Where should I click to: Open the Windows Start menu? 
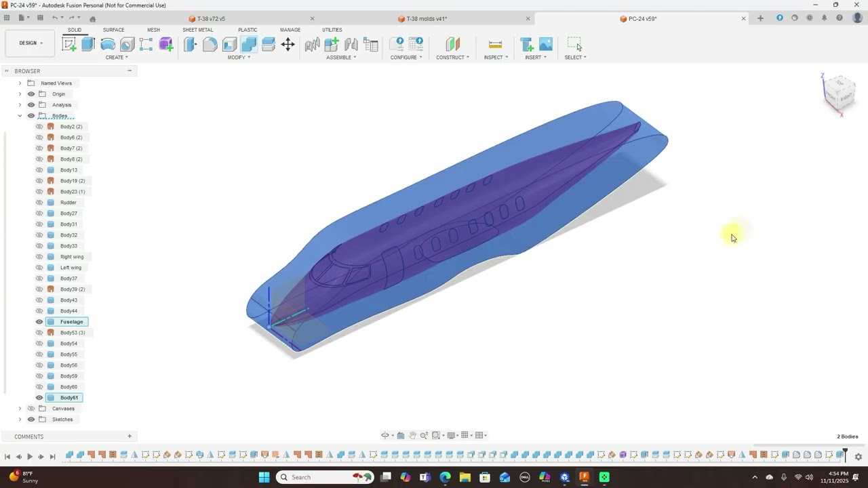tap(264, 477)
